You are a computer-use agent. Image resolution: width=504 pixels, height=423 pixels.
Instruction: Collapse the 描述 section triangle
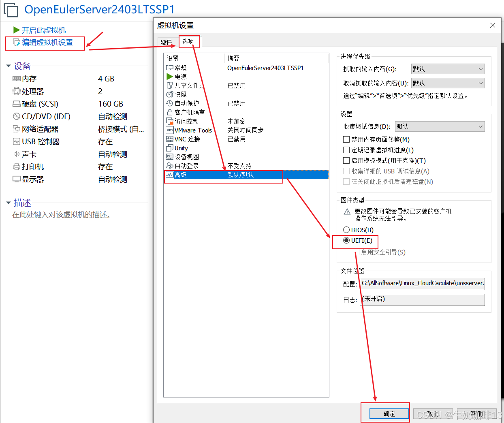point(9,203)
